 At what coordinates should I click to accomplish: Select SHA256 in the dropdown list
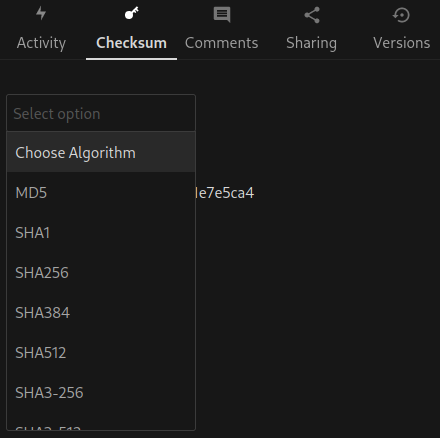[x=101, y=273]
